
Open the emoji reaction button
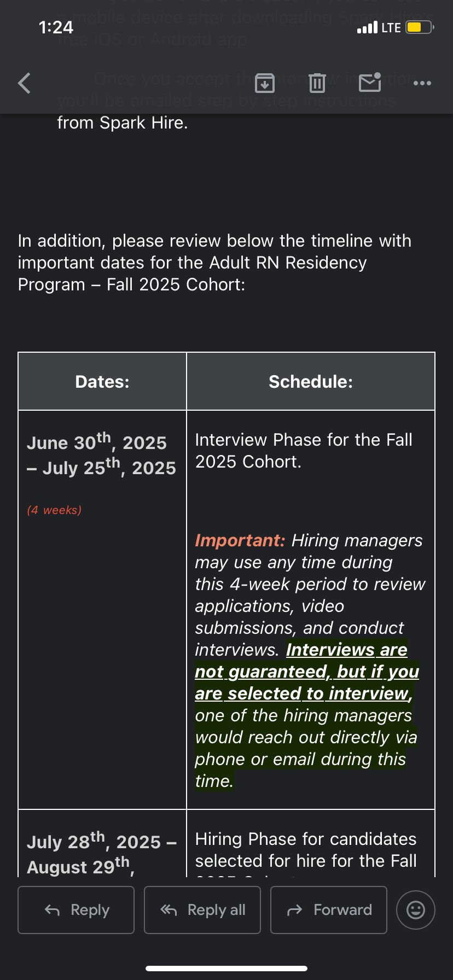point(416,910)
